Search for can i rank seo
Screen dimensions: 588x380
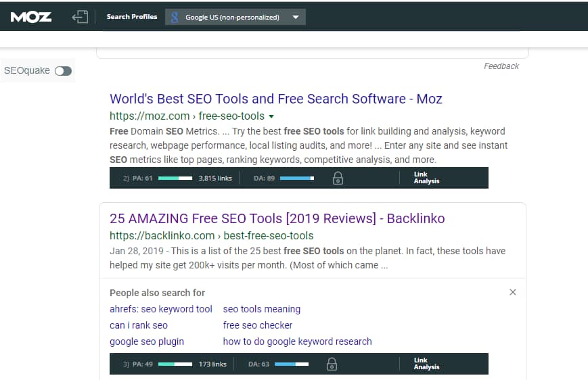click(x=139, y=325)
